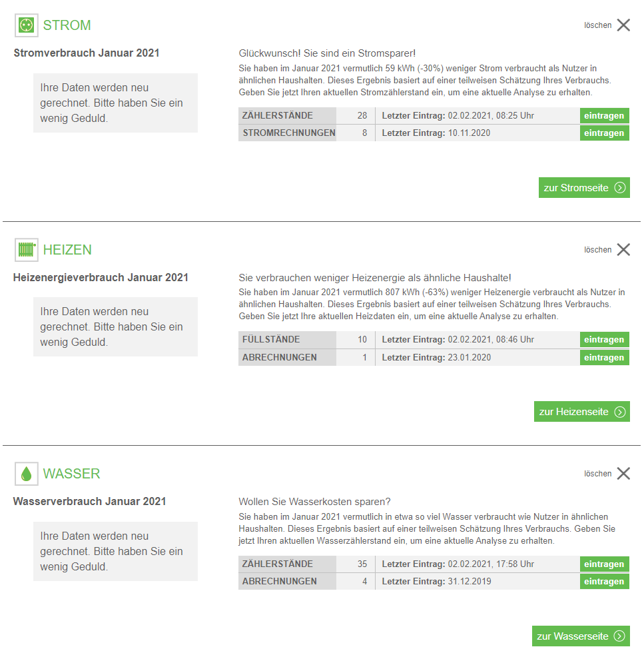This screenshot has width=644, height=659.
Task: Open the Stromseite page
Action: (x=584, y=188)
